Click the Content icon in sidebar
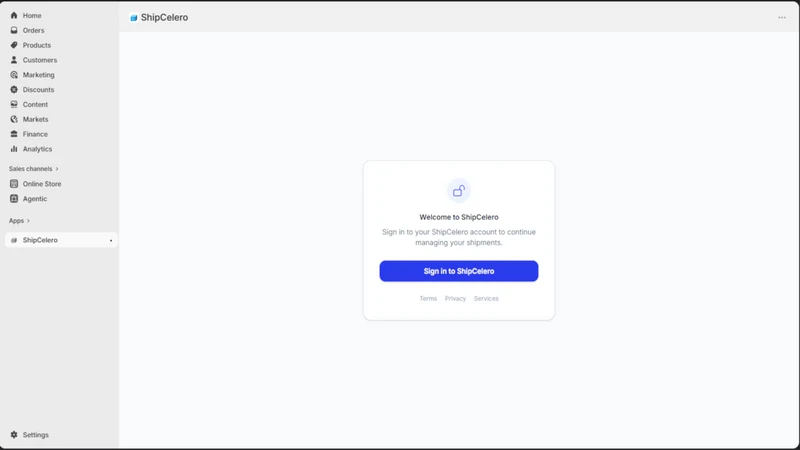This screenshot has width=800, height=450. (14, 104)
